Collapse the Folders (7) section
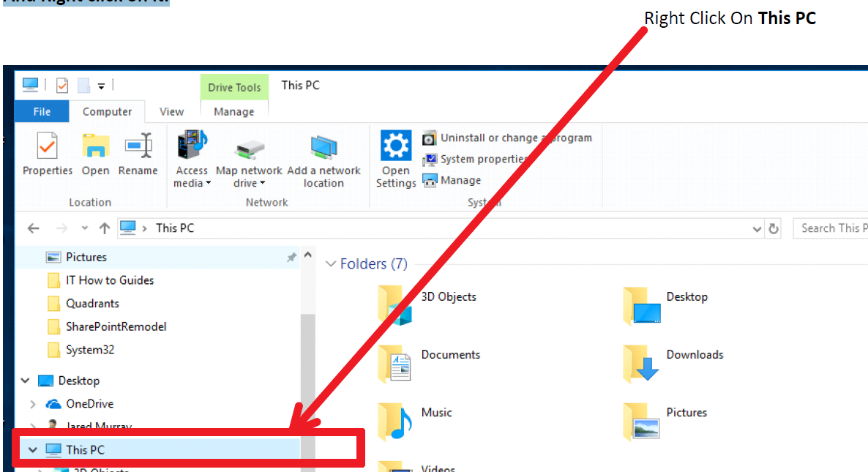 pyautogui.click(x=332, y=263)
